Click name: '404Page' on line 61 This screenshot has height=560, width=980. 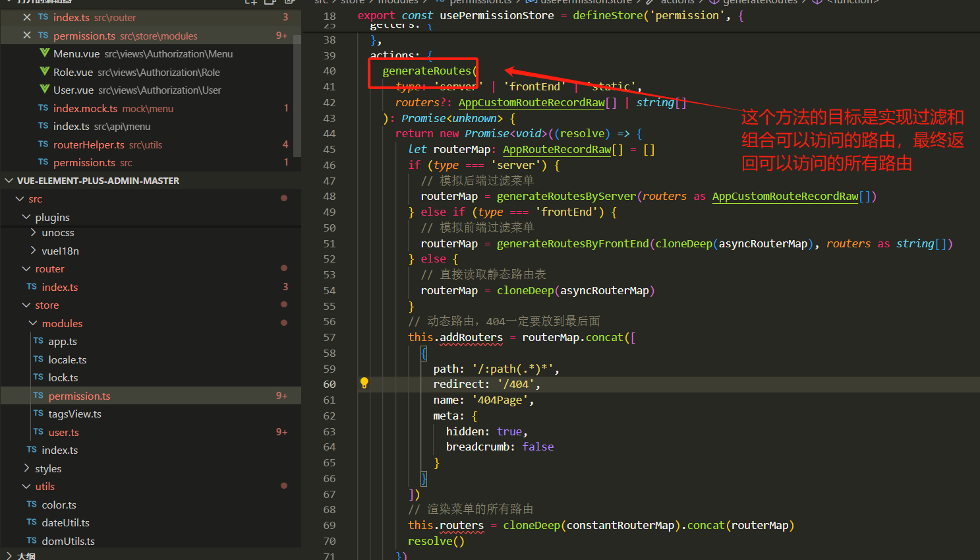pyautogui.click(x=484, y=400)
